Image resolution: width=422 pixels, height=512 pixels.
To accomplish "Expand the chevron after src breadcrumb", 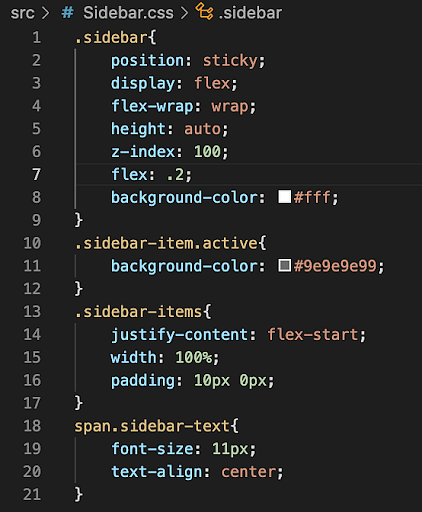I will [45, 13].
